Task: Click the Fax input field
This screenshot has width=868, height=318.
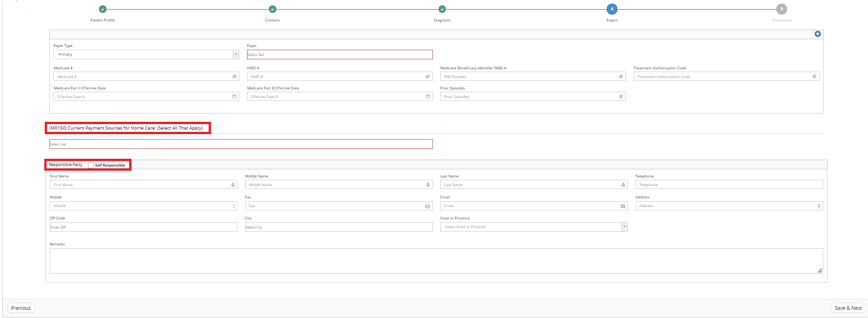Action: click(339, 206)
